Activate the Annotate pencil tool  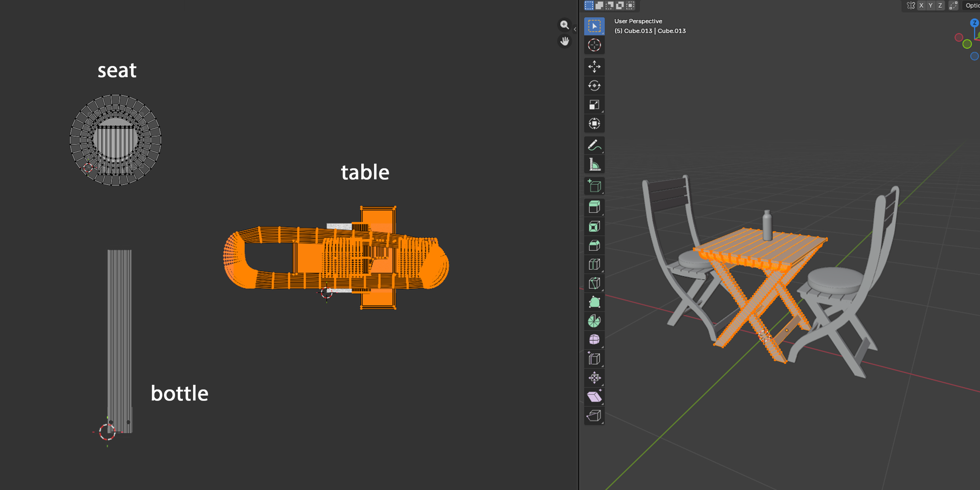[x=594, y=145]
